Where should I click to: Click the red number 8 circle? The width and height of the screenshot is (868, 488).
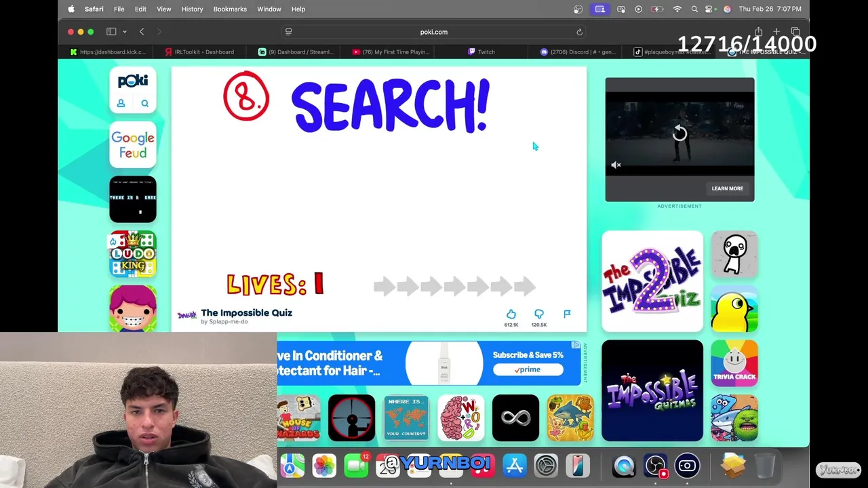tap(246, 96)
